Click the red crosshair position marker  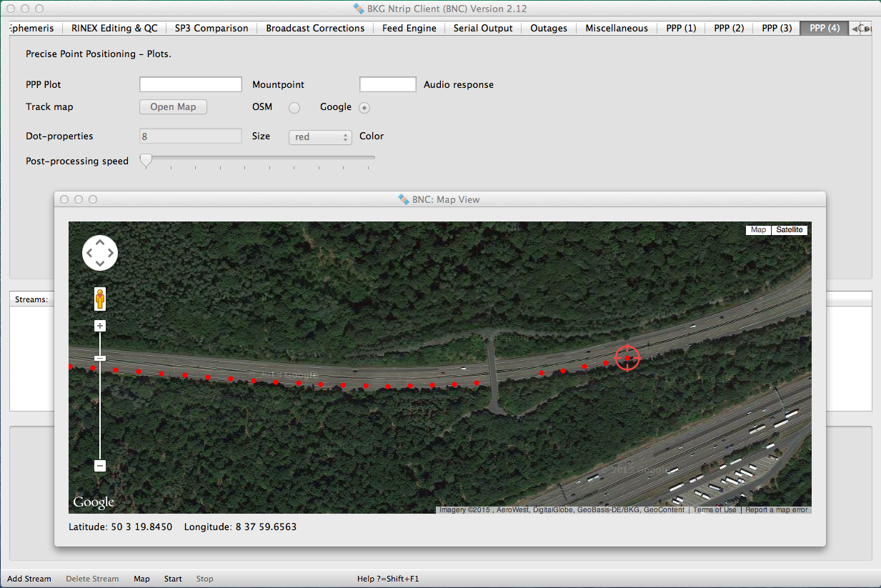pyautogui.click(x=627, y=358)
